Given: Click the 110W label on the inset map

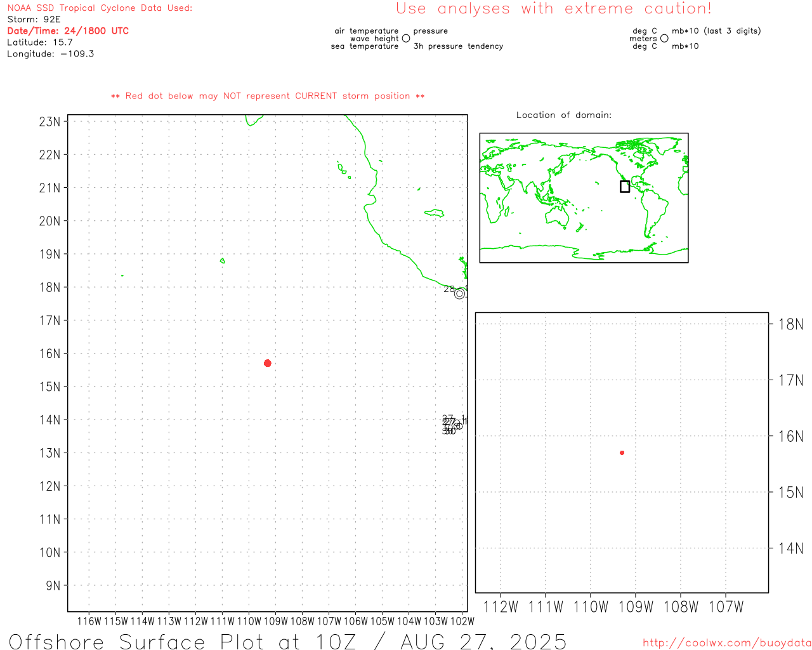Looking at the screenshot, I should (591, 607).
